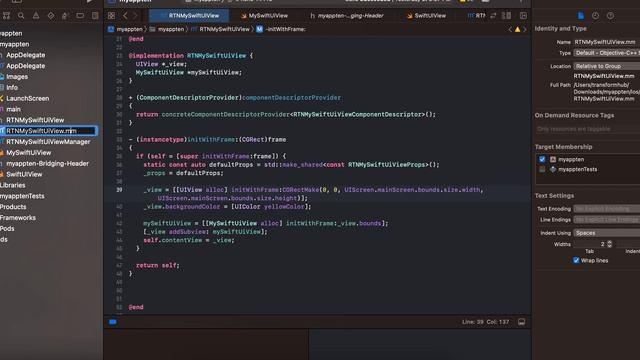Toggle the Wrap lines checkbox
Viewport: 640px width, 360px height.
[x=576, y=260]
